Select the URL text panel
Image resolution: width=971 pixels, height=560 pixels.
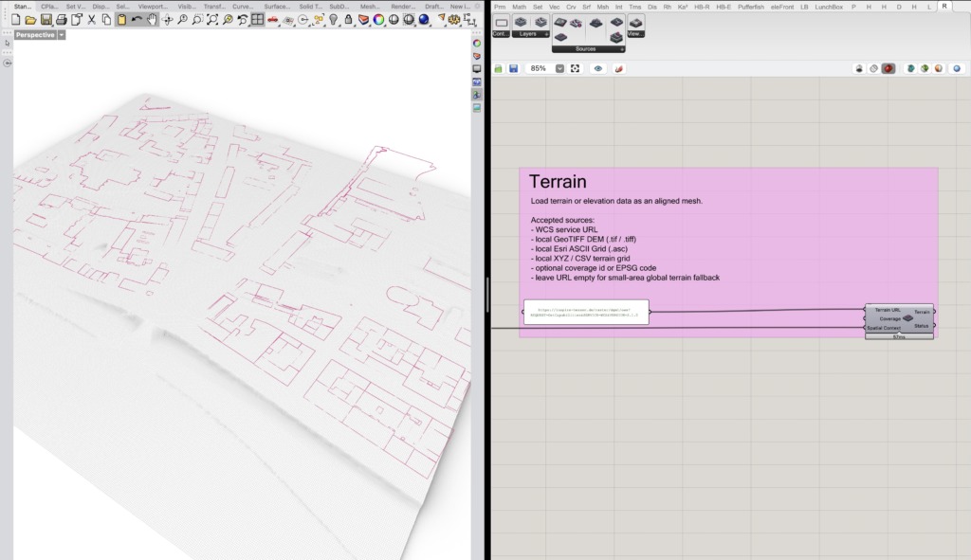(x=586, y=313)
